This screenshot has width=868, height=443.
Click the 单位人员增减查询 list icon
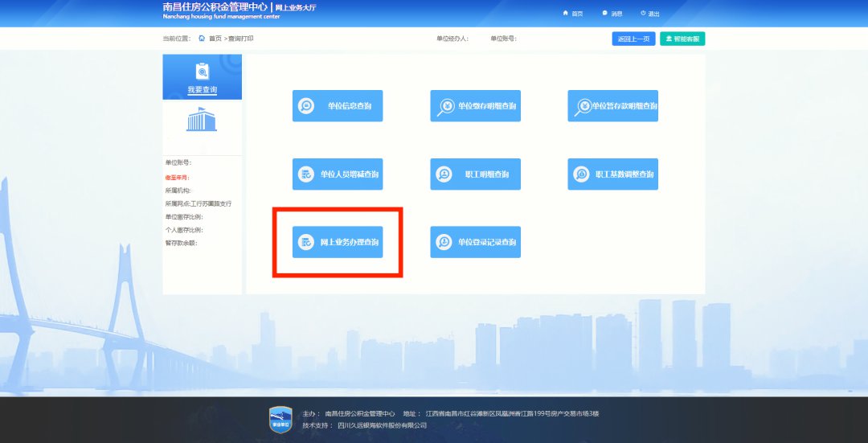point(306,174)
